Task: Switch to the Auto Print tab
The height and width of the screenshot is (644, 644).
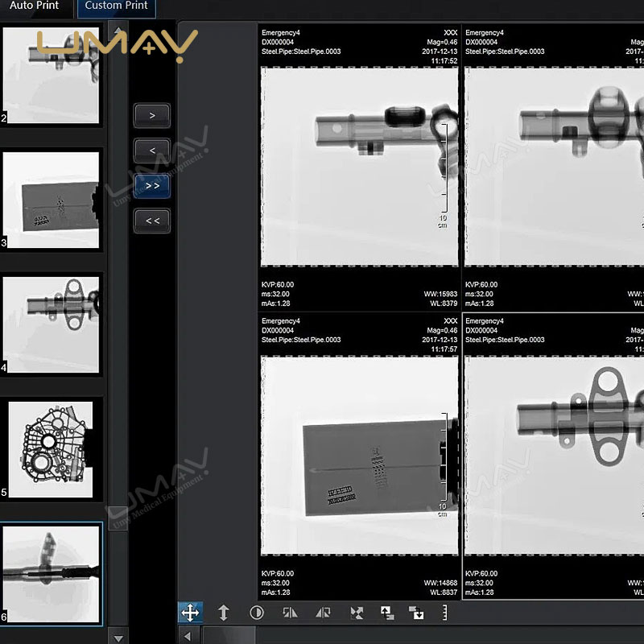Action: coord(35,6)
